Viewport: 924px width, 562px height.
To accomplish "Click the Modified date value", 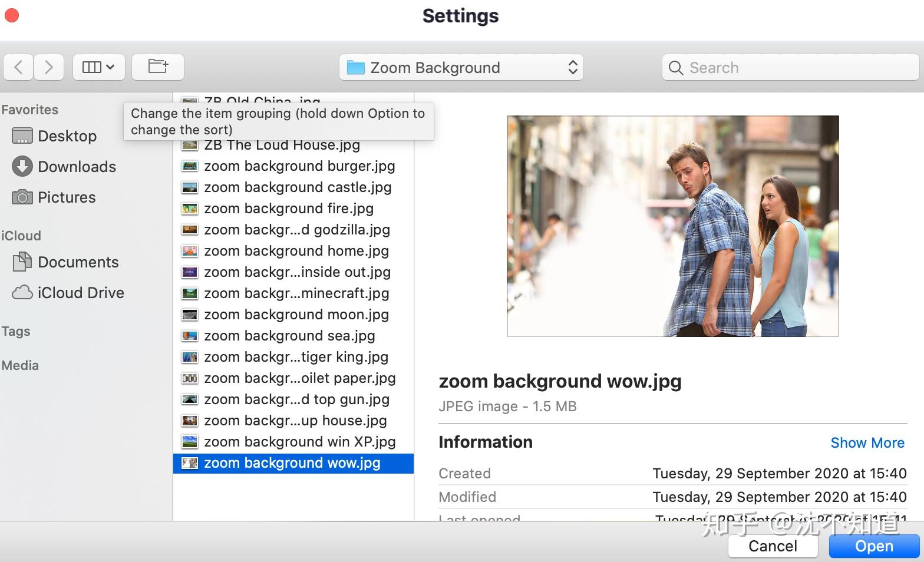I will point(780,497).
